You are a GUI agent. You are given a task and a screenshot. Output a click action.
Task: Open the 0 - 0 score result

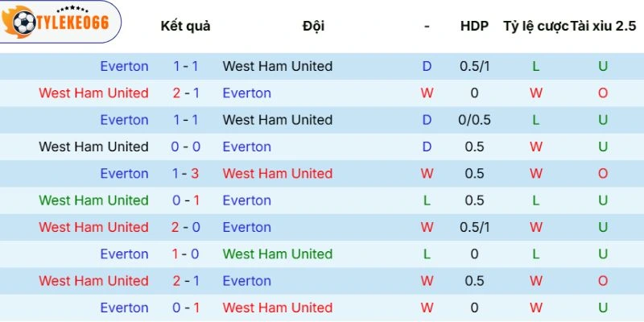(186, 147)
